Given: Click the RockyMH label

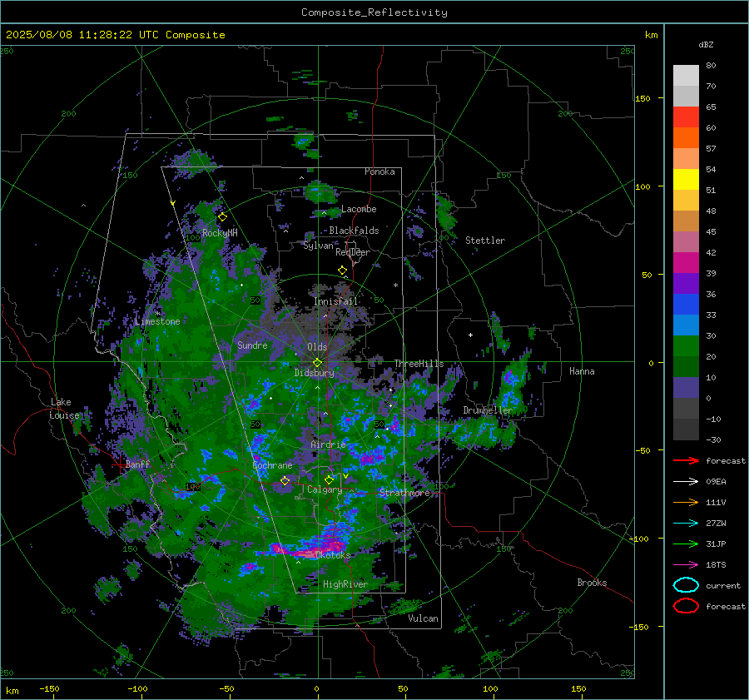Looking at the screenshot, I should click(220, 233).
